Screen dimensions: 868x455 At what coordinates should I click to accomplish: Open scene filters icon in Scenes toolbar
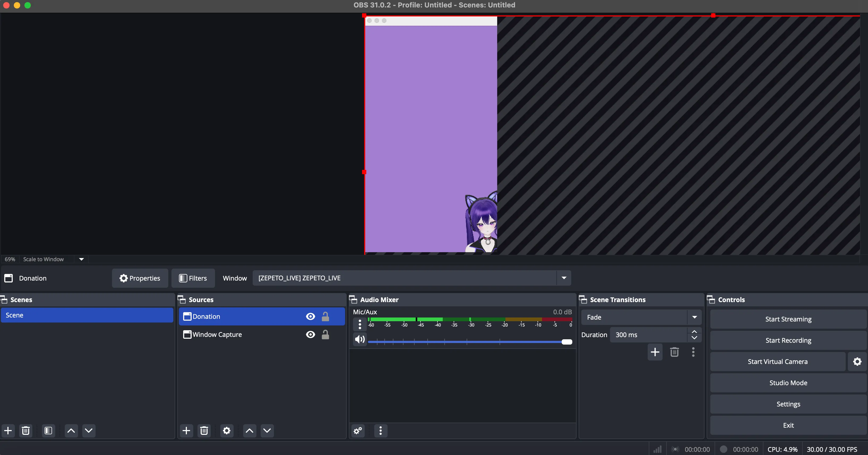click(48, 430)
